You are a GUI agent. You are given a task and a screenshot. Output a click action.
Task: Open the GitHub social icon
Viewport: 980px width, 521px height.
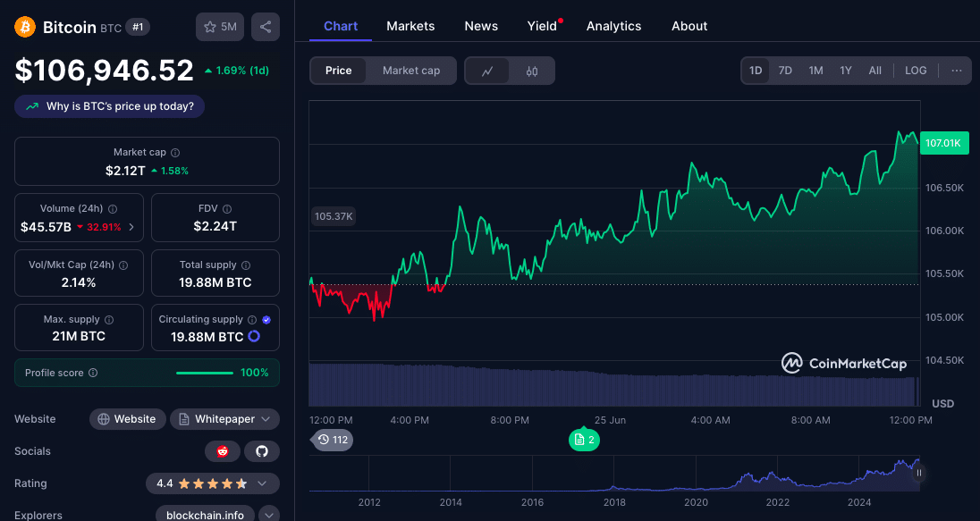pos(262,451)
